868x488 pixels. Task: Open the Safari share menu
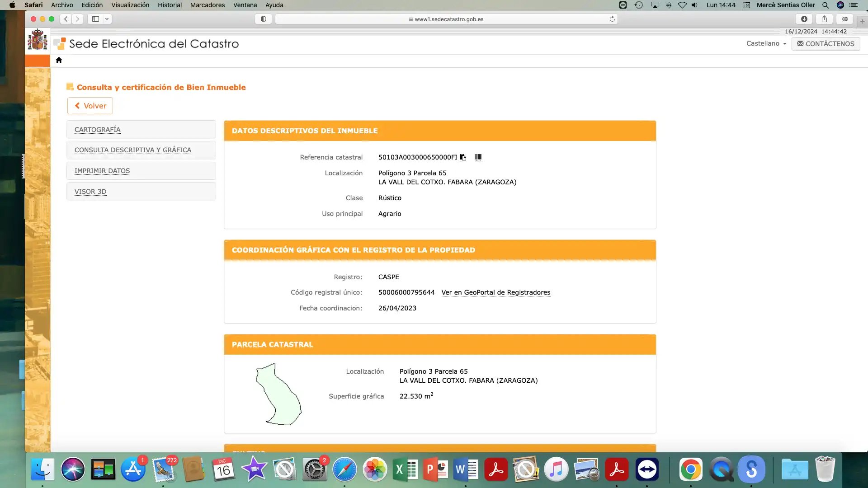[x=825, y=19]
